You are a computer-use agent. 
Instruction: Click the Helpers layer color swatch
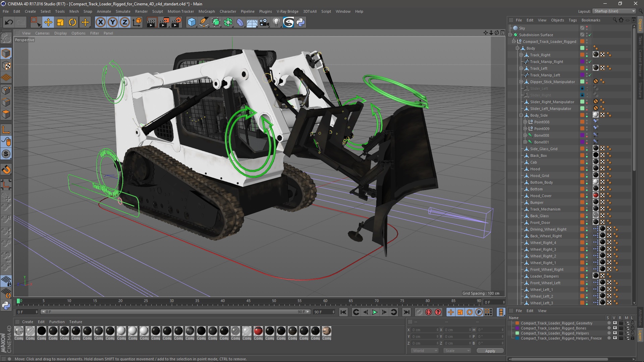coord(517,333)
